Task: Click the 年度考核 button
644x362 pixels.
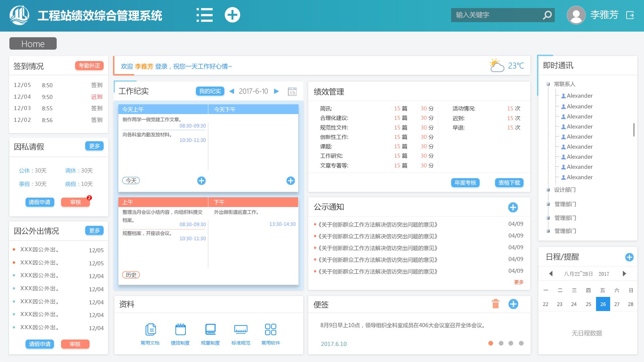Action: click(465, 183)
